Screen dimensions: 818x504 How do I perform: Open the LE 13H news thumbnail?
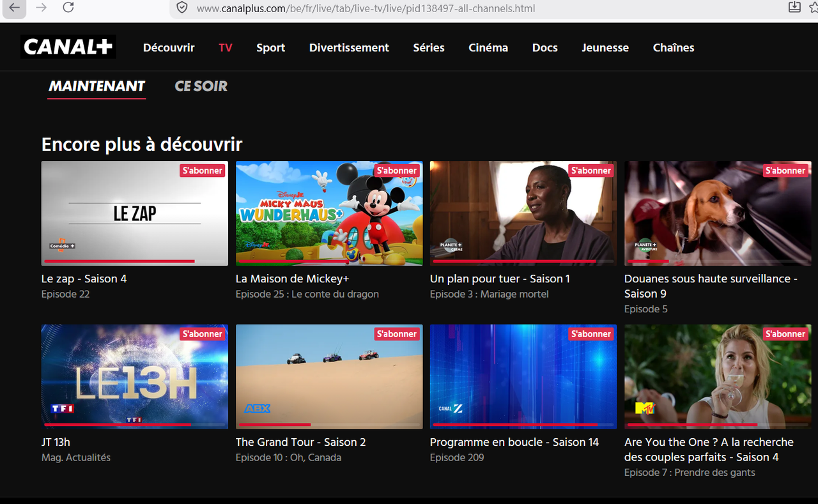[135, 377]
